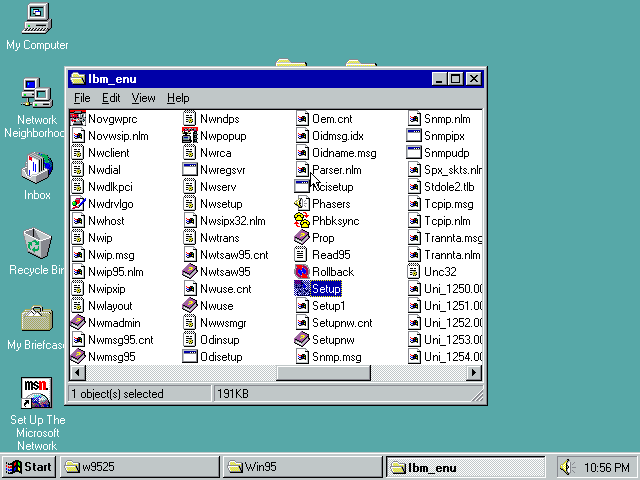Click the scrollbar right arrow
This screenshot has height=480, width=640.
coord(474,373)
